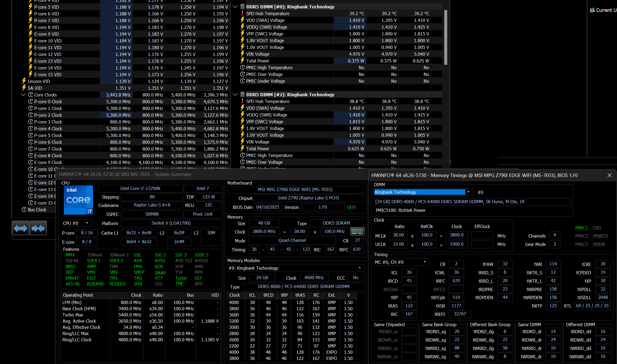The image size is (617, 364).
Task: Click thermometer icon of DIMM #2 SPD Hub Temperature
Action: [243, 101]
